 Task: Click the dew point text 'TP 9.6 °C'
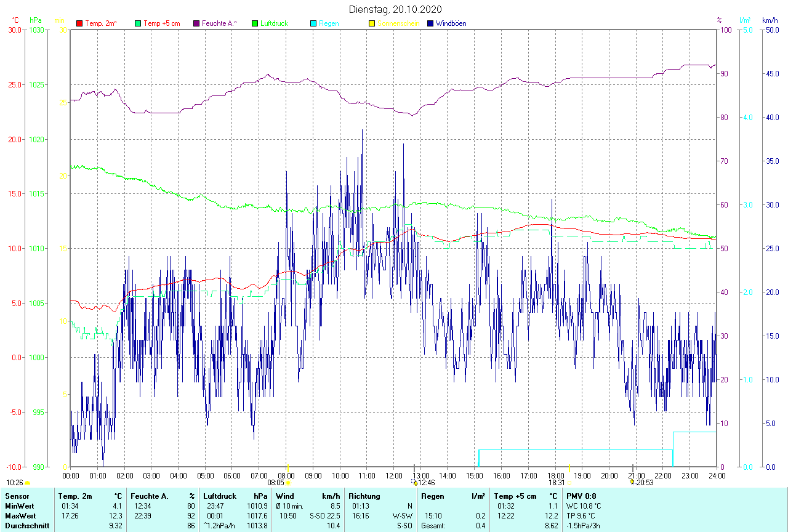pos(582,516)
